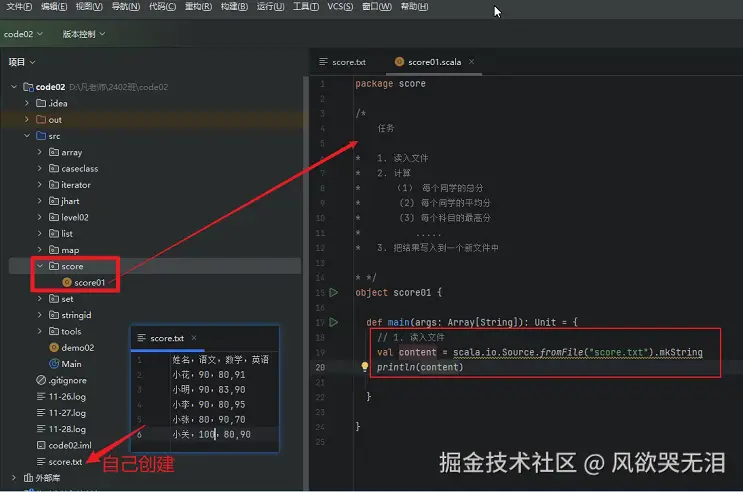Click the Scala file icon on score01.scala tab
The height and width of the screenshot is (492, 743).
pyautogui.click(x=399, y=62)
